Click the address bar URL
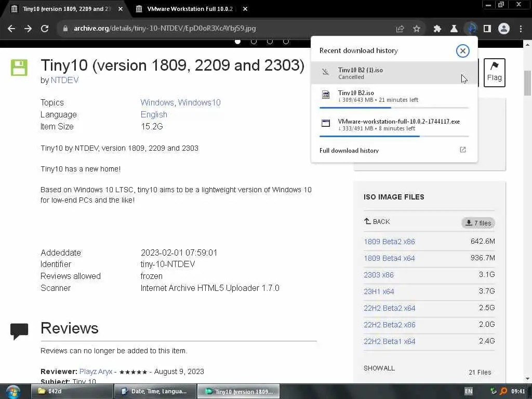The width and height of the screenshot is (532, 399). pos(165,29)
